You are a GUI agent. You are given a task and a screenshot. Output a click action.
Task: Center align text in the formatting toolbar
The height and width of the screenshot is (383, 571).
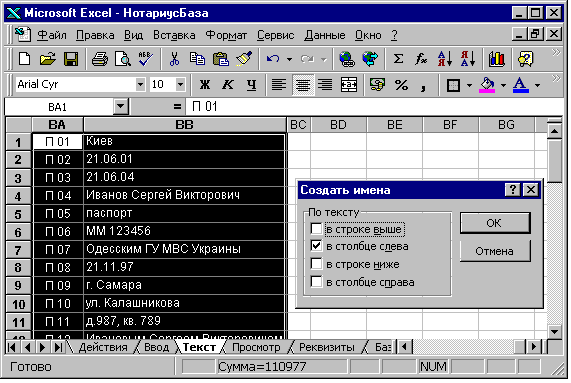303,85
